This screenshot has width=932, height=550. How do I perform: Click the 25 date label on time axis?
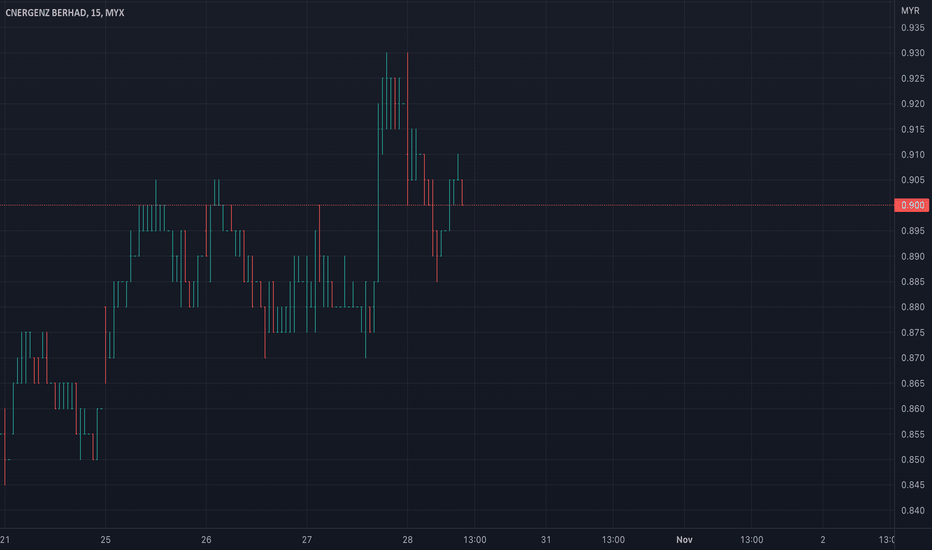tap(105, 540)
